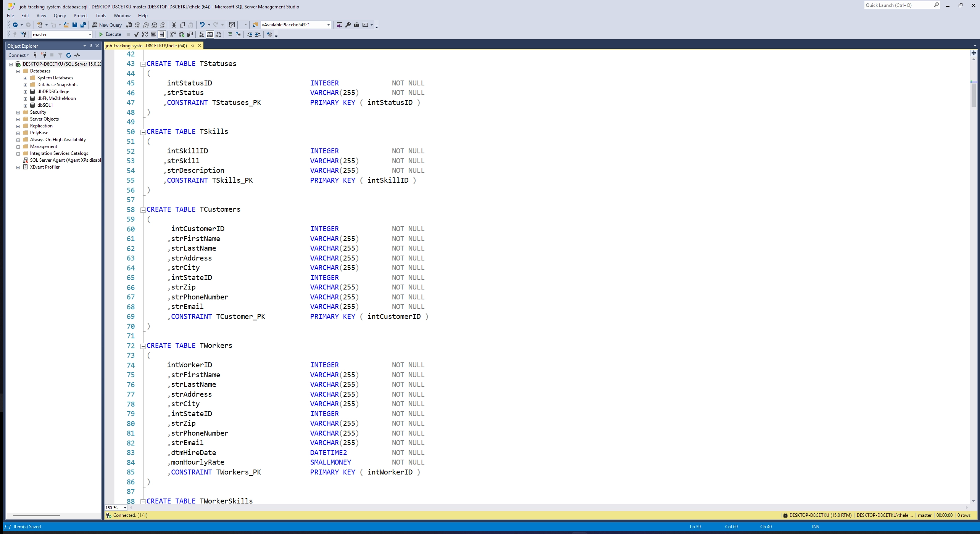This screenshot has width=980, height=534.
Task: Open the master database dropdown
Action: click(90, 35)
